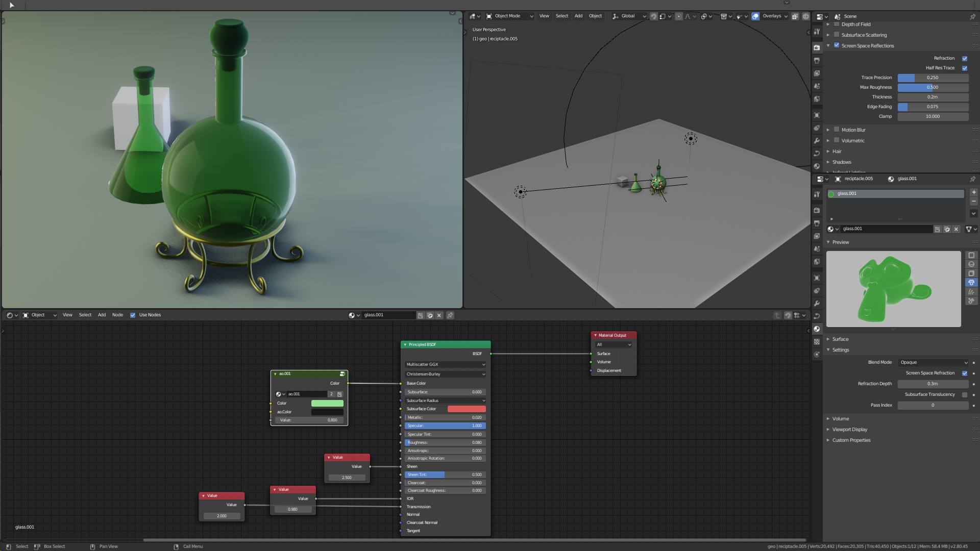Expand the Volumetrics render settings section
The height and width of the screenshot is (551, 980).
pyautogui.click(x=828, y=141)
